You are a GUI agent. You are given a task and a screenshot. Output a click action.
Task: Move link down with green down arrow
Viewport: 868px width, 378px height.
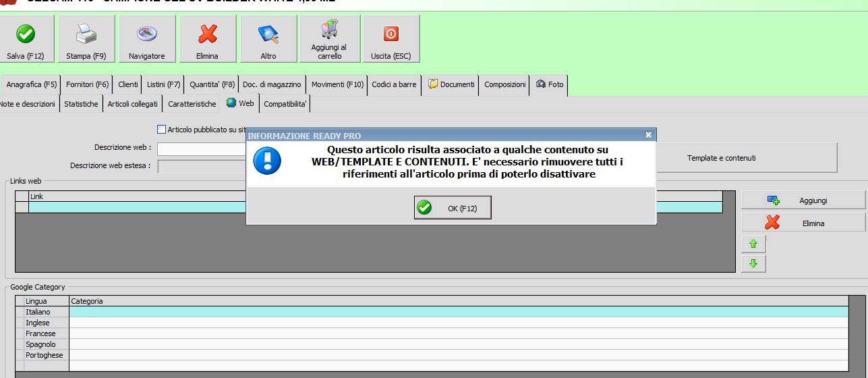(753, 264)
